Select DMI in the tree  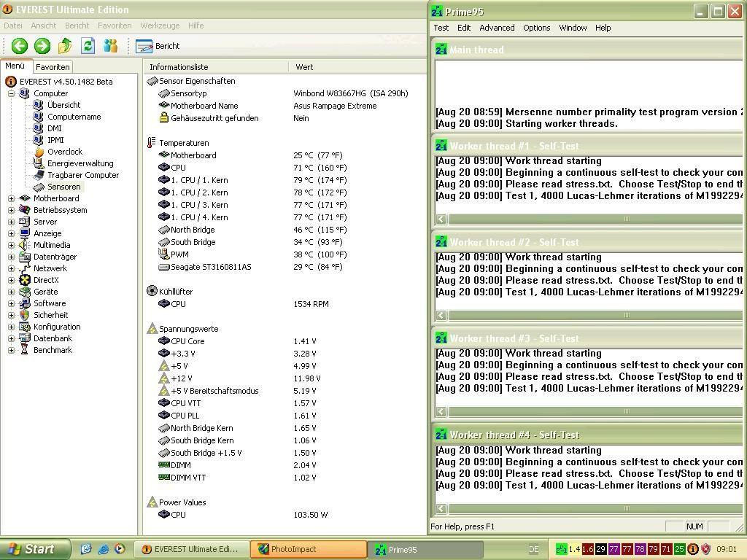(x=54, y=128)
